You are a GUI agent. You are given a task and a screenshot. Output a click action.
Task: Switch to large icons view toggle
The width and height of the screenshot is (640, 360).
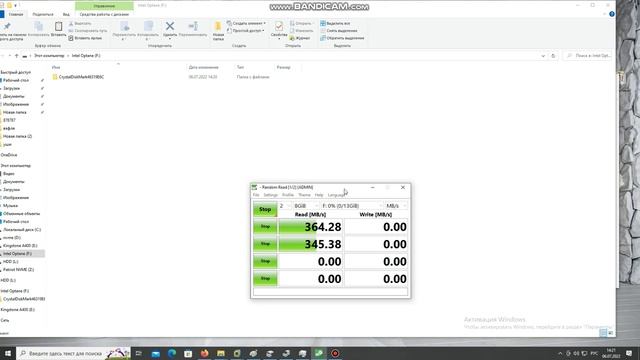(x=611, y=333)
